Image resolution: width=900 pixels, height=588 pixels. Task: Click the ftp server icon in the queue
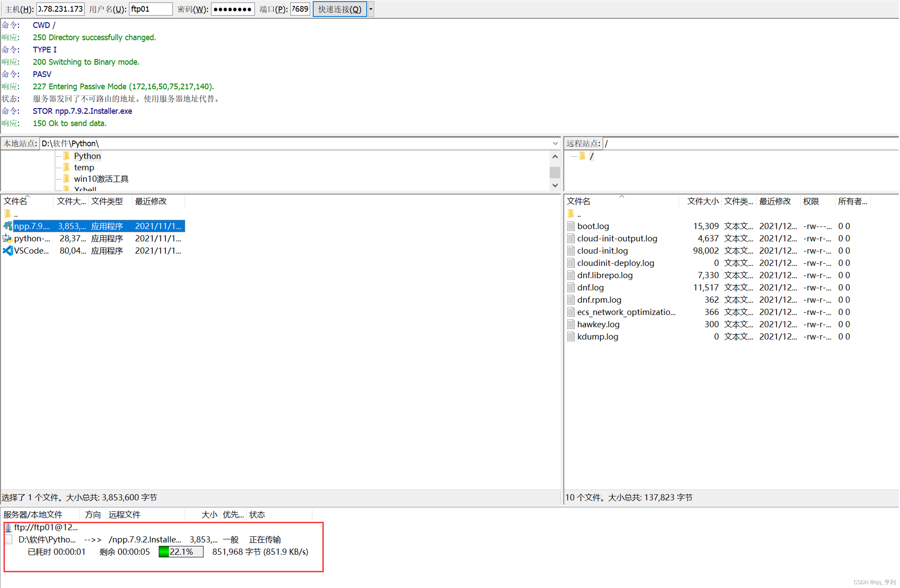pyautogui.click(x=8, y=528)
